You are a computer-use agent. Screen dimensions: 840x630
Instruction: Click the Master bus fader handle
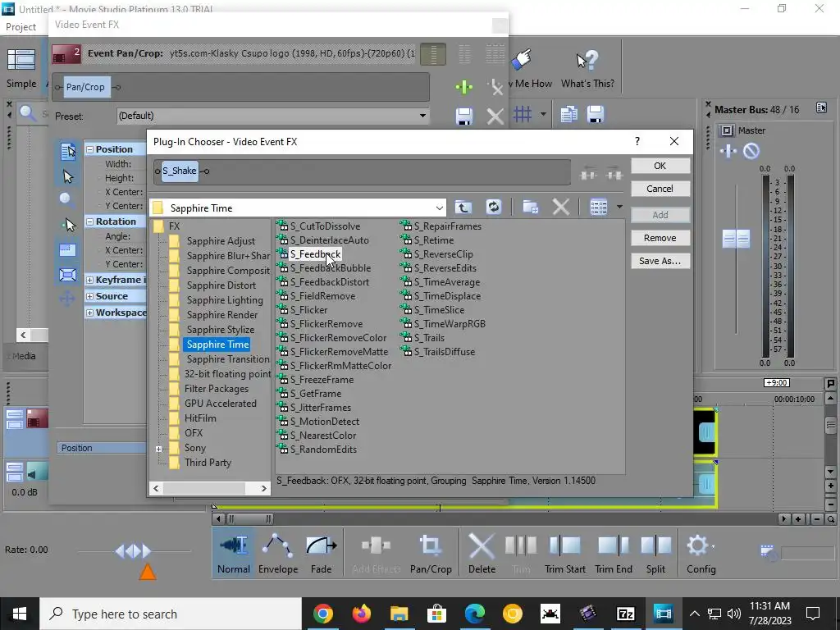pos(736,239)
